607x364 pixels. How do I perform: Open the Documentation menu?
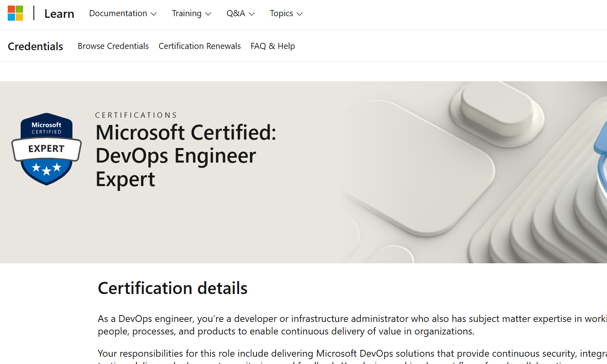click(118, 13)
